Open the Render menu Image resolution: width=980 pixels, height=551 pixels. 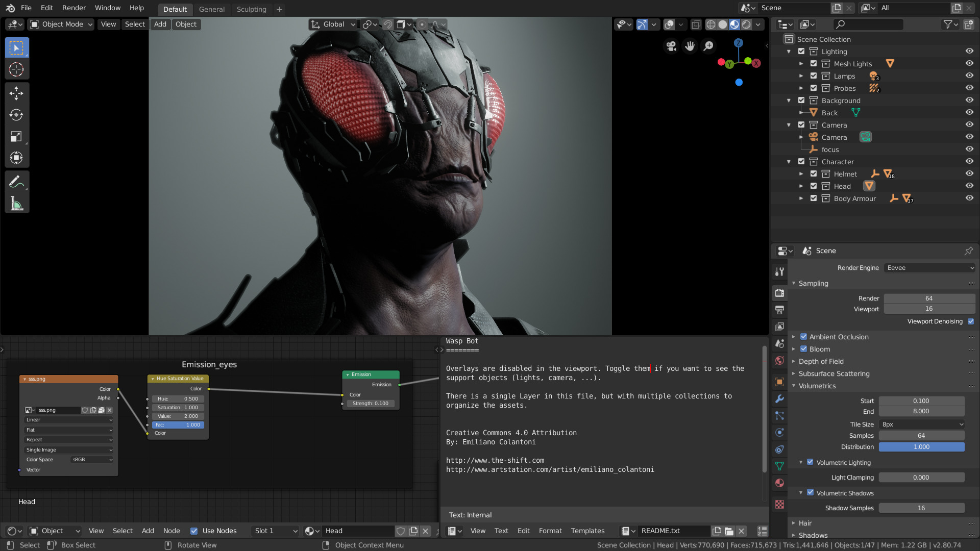coord(73,8)
